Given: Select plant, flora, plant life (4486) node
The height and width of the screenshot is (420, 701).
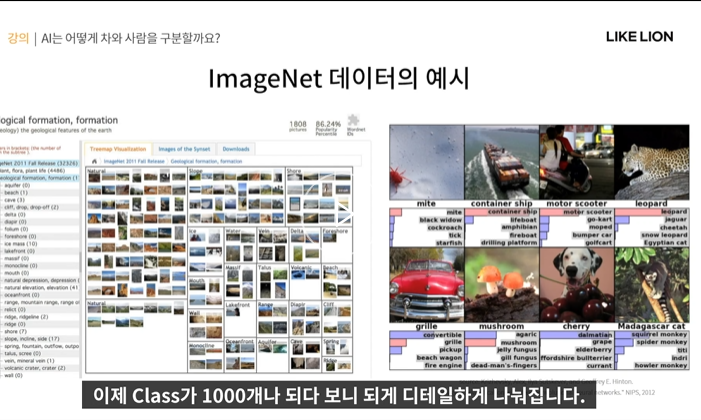Looking at the screenshot, I should pyautogui.click(x=33, y=170).
